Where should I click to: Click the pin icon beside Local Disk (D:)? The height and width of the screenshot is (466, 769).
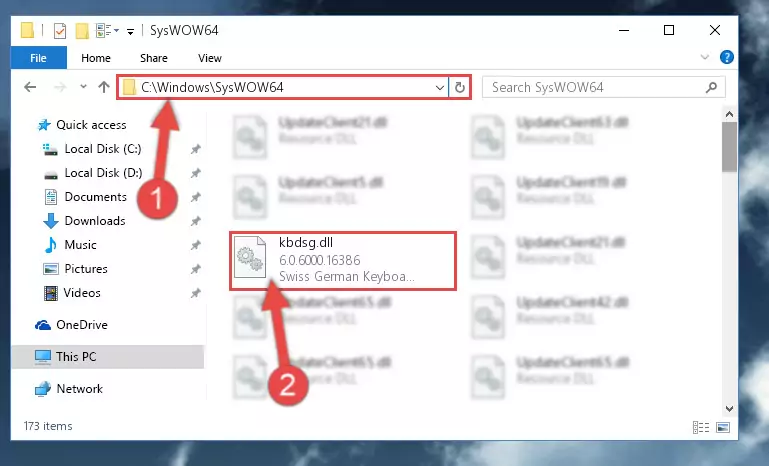[x=195, y=173]
